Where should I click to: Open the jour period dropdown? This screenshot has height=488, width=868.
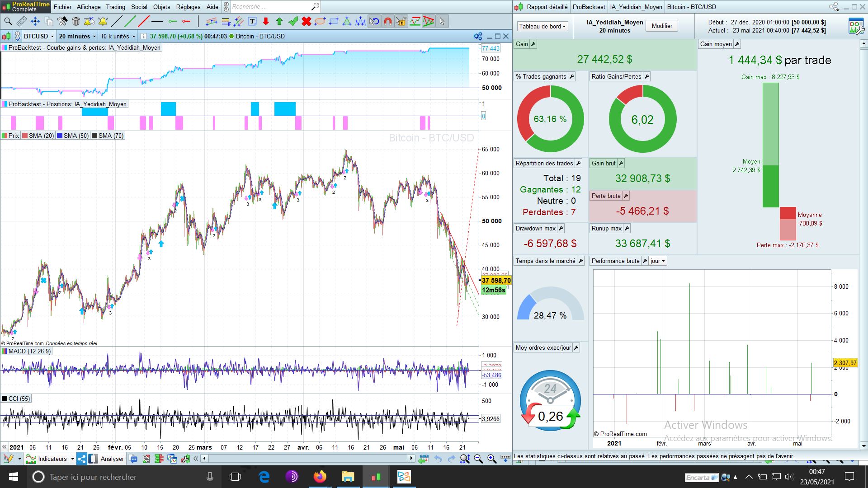[x=657, y=261]
